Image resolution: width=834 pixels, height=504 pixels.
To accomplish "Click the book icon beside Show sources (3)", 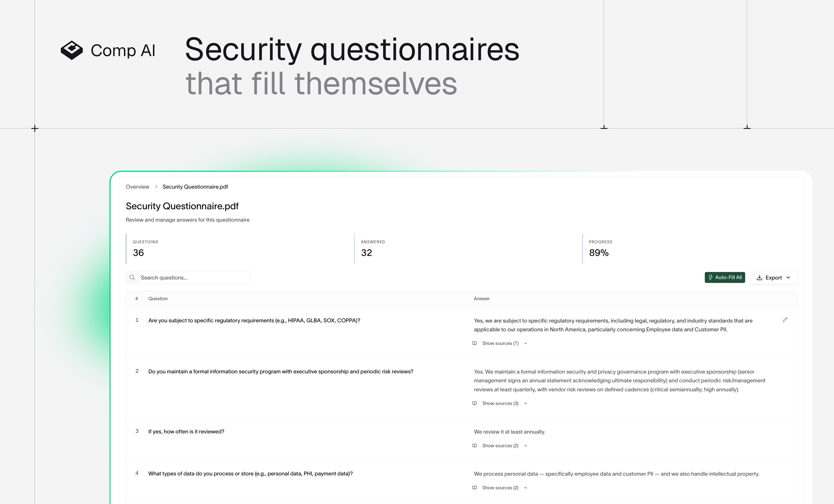I will point(475,403).
